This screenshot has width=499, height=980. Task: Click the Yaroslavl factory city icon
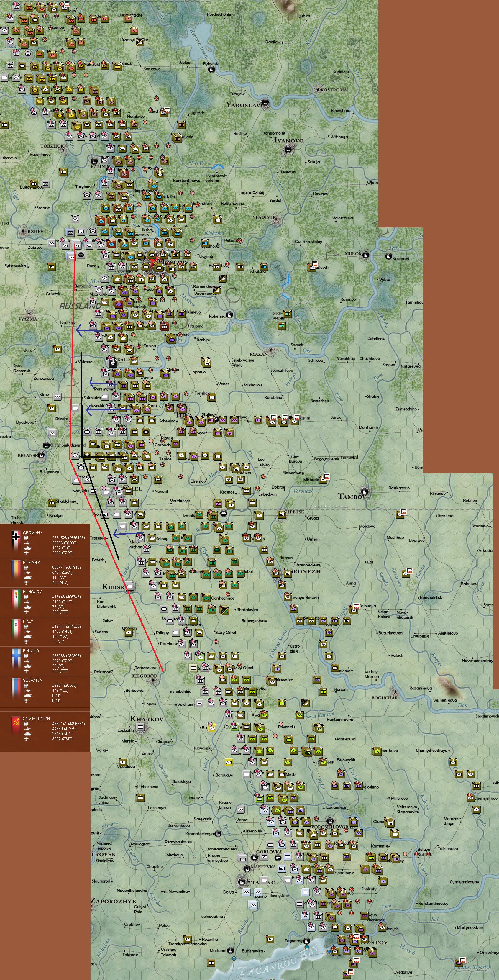pos(265,102)
